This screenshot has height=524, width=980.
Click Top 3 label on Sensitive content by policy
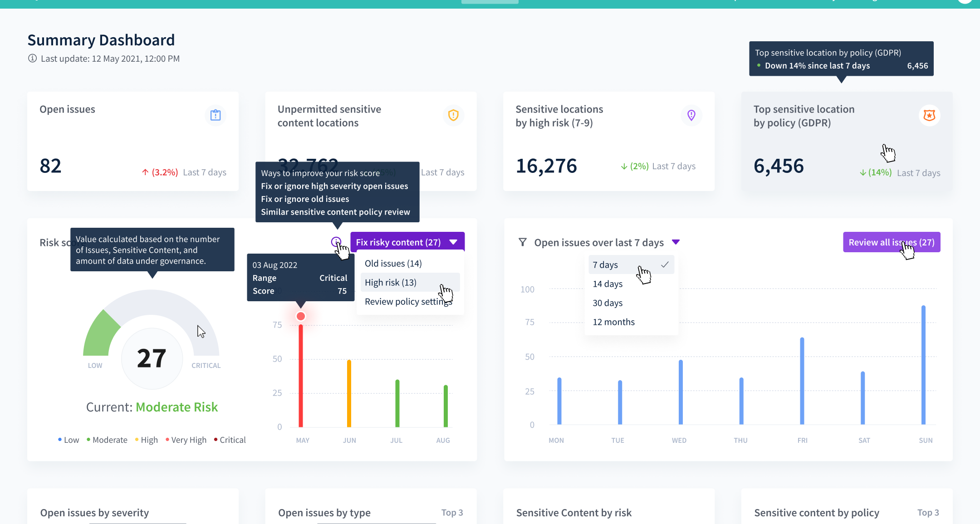click(x=928, y=513)
